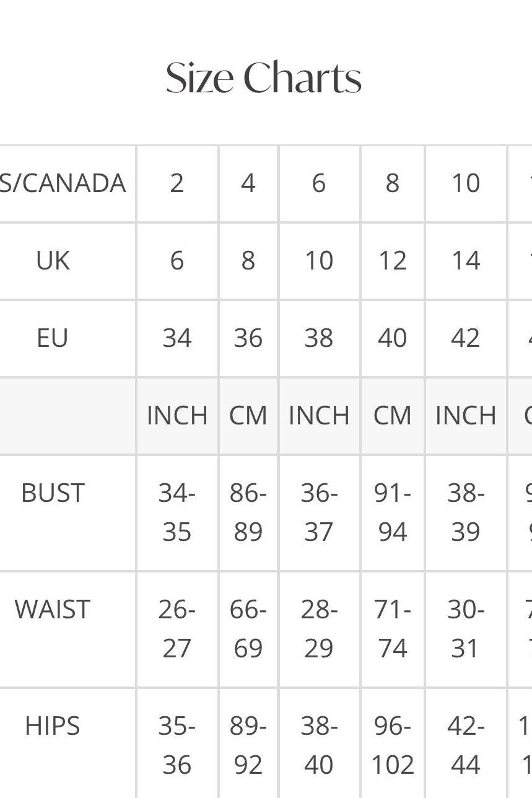Select EU size 42 cell
The image size is (532, 798).
[466, 338]
